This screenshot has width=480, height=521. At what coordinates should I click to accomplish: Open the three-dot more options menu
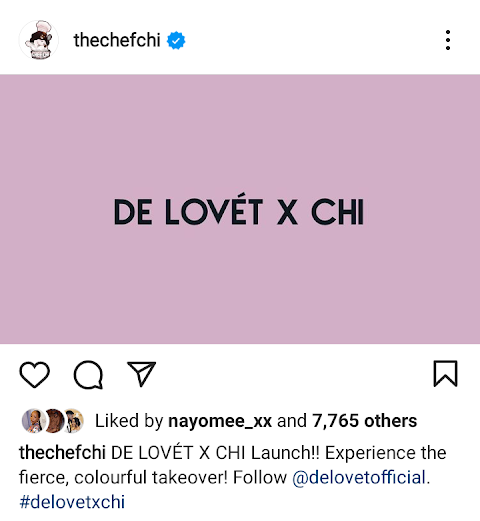[x=448, y=40]
